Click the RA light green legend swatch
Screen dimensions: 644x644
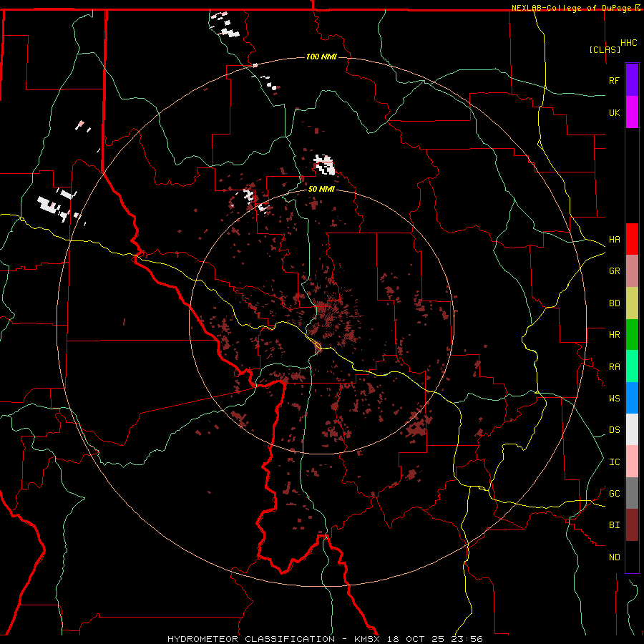click(632, 366)
